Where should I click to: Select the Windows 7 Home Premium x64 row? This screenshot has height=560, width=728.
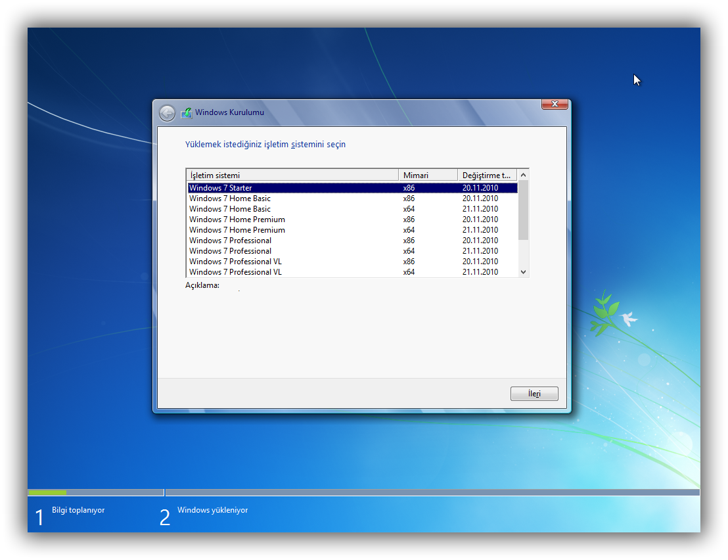pyautogui.click(x=352, y=230)
